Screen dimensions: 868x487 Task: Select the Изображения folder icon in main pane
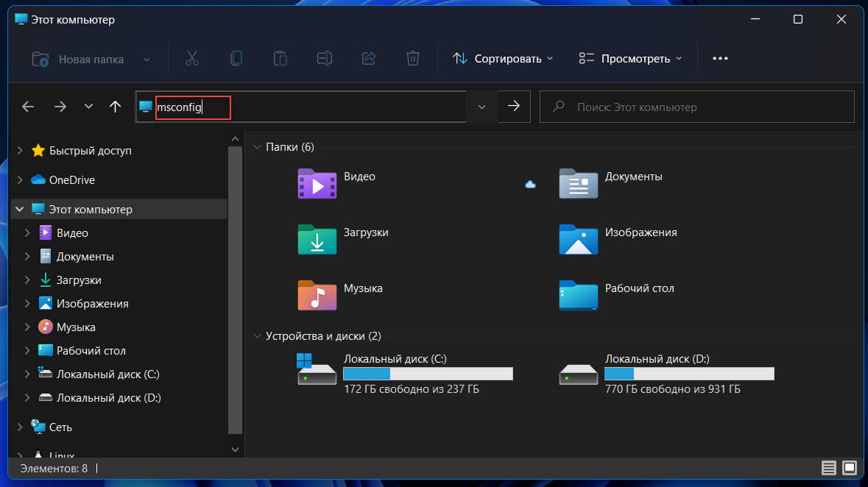tap(579, 240)
